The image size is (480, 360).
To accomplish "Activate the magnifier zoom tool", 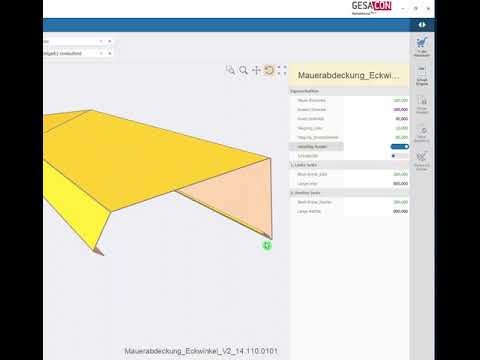I will (243, 70).
